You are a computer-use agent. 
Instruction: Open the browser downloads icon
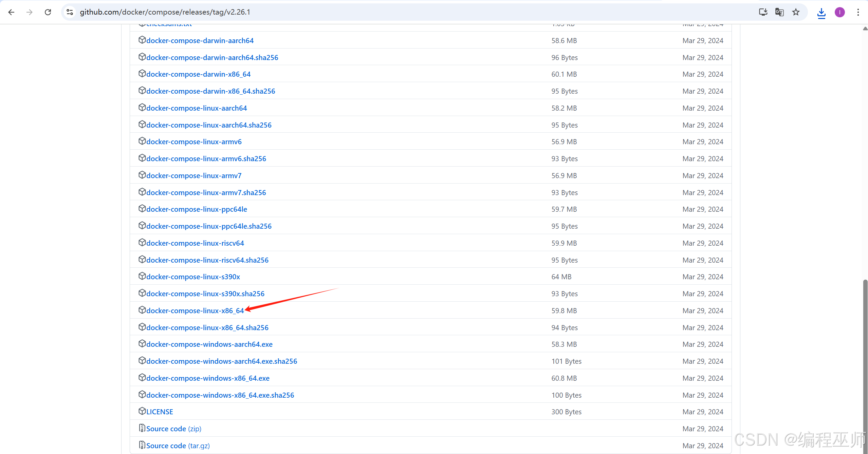[821, 13]
